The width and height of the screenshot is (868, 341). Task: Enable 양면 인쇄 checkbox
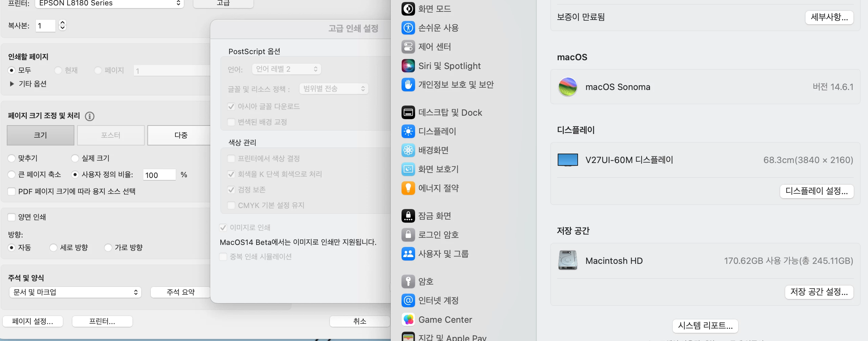(12, 217)
